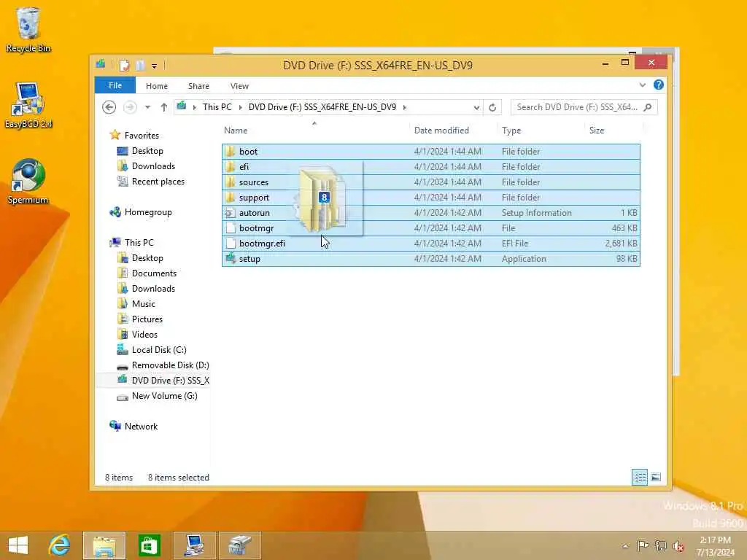Click the Back navigation arrow
Screen dimensions: 747x560
109,107
